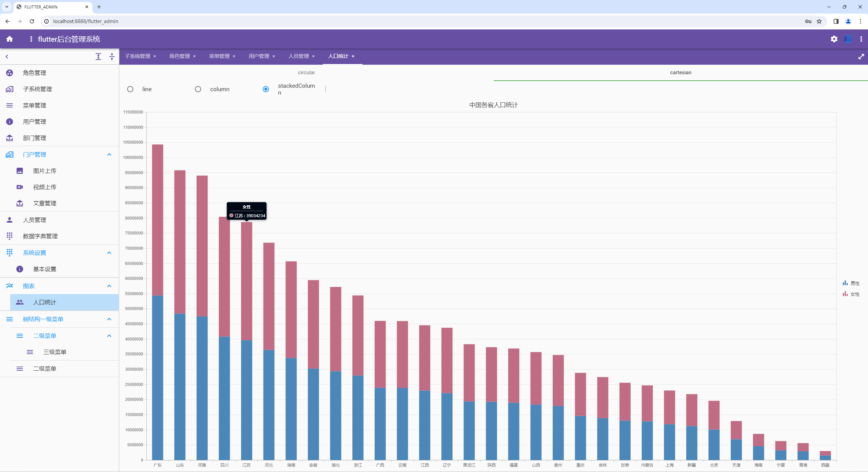Switch to the 用户管理 tab
Image resolution: width=868 pixels, height=472 pixels.
tap(259, 56)
